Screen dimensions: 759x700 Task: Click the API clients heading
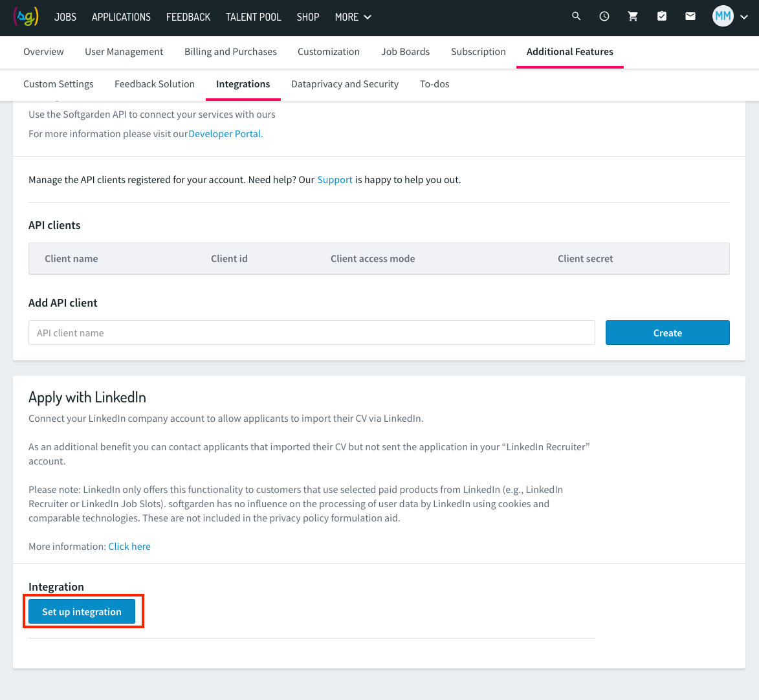pyautogui.click(x=54, y=225)
